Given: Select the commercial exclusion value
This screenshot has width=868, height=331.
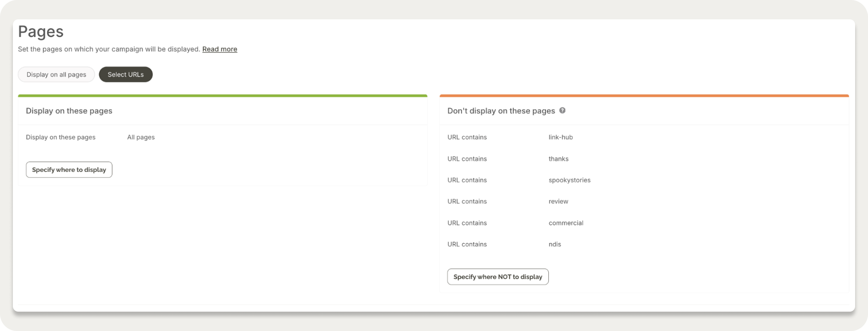Looking at the screenshot, I should pyautogui.click(x=566, y=223).
